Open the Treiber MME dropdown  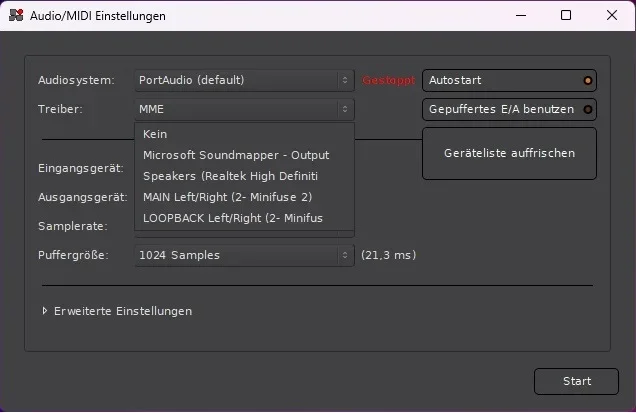coord(244,110)
